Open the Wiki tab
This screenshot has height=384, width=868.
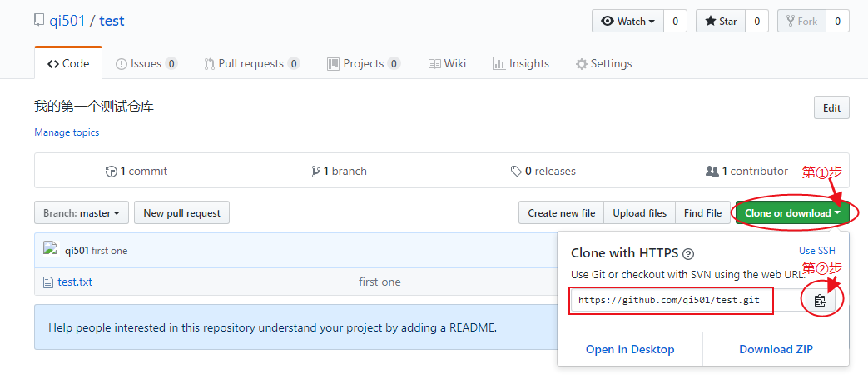pos(447,64)
